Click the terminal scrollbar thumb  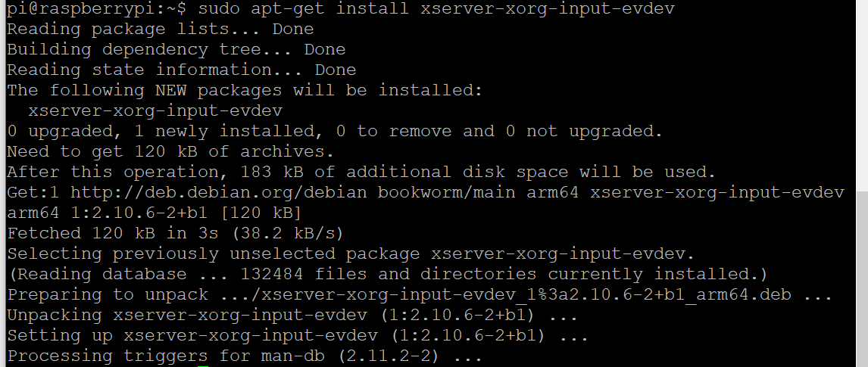(862, 279)
